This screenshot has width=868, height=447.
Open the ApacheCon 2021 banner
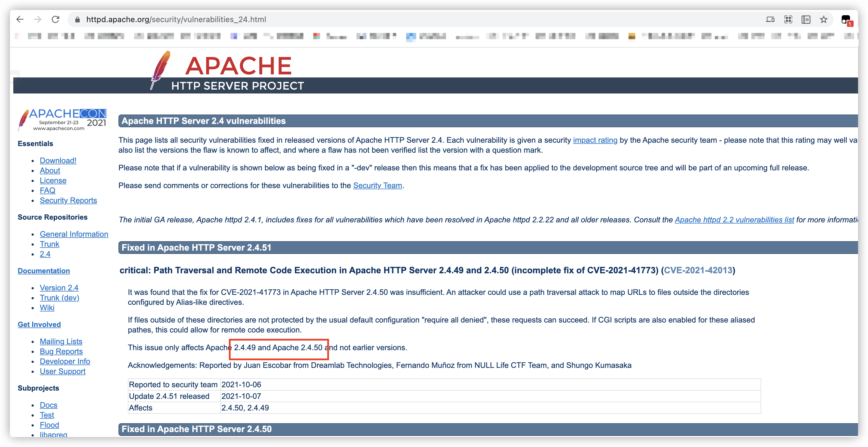pyautogui.click(x=62, y=119)
